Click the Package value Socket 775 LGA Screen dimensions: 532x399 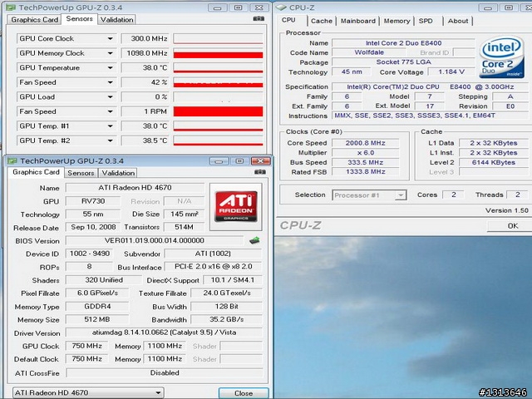coord(403,62)
